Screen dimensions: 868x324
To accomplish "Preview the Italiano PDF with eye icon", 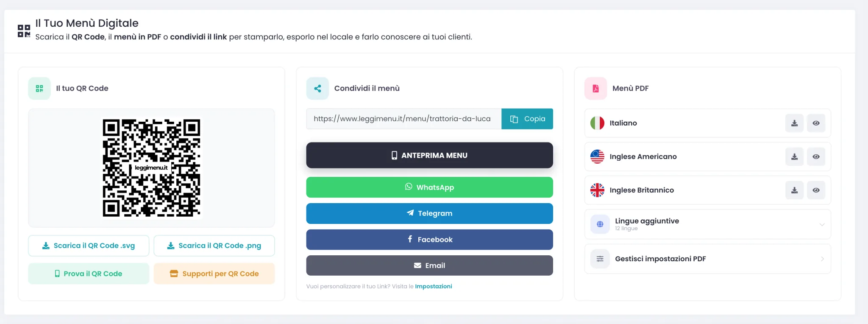I will [816, 123].
